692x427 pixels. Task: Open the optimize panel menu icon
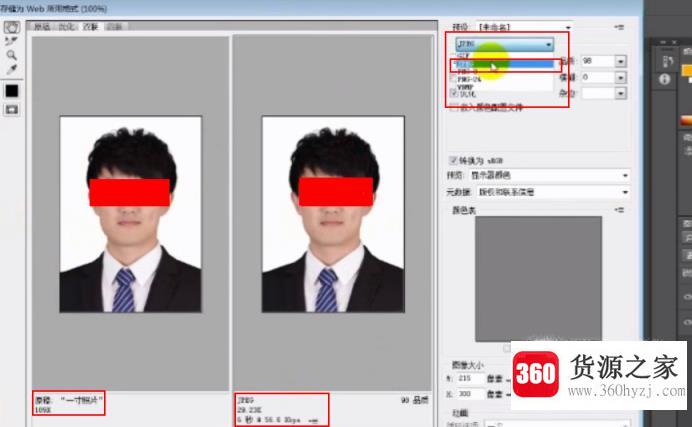click(620, 27)
